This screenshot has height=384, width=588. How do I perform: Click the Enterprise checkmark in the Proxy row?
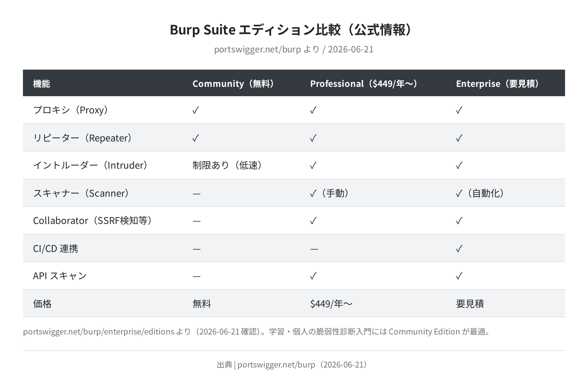point(459,110)
